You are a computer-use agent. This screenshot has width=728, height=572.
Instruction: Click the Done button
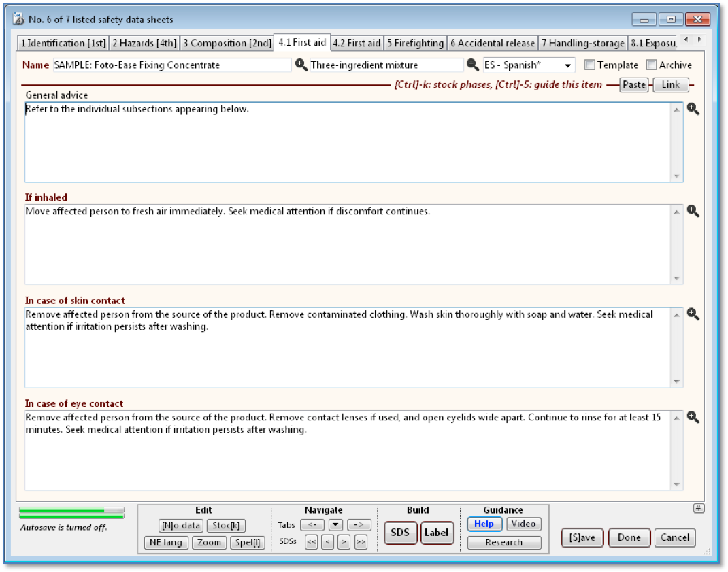click(629, 537)
